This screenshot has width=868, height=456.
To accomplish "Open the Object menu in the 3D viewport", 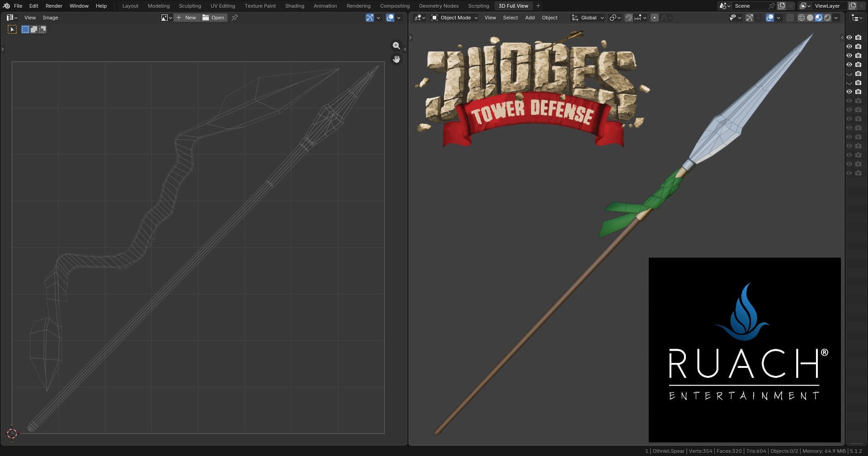I will pyautogui.click(x=550, y=18).
